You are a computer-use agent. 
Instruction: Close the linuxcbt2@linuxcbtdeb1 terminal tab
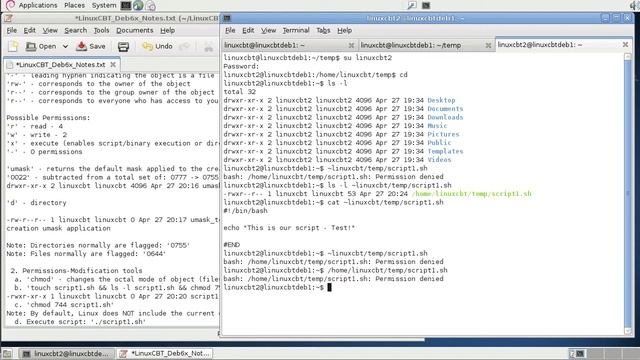tap(625, 44)
